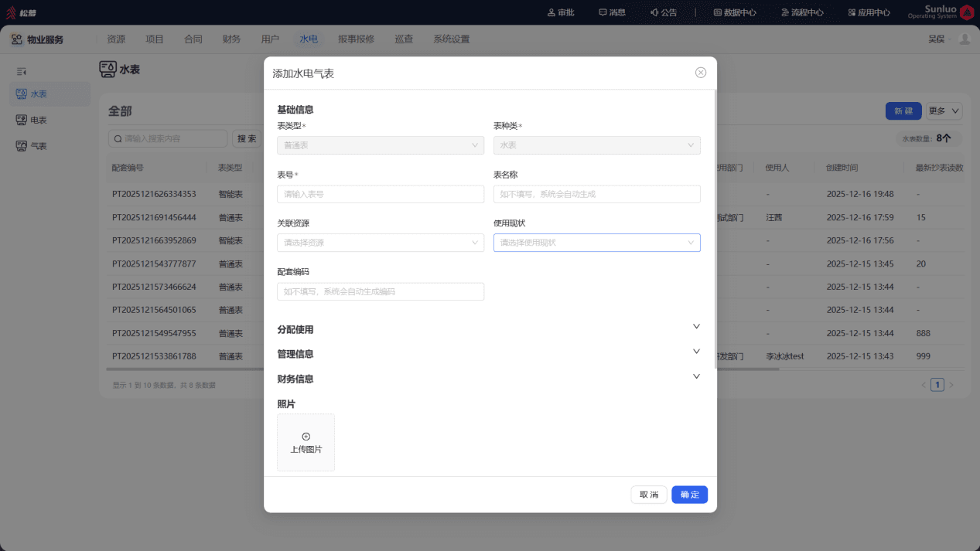Click the 取消 cancel button
This screenshot has height=551, width=980.
(649, 495)
